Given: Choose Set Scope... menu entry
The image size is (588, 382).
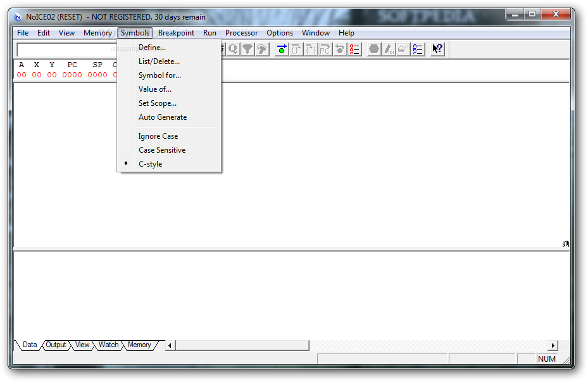Looking at the screenshot, I should click(x=169, y=103).
